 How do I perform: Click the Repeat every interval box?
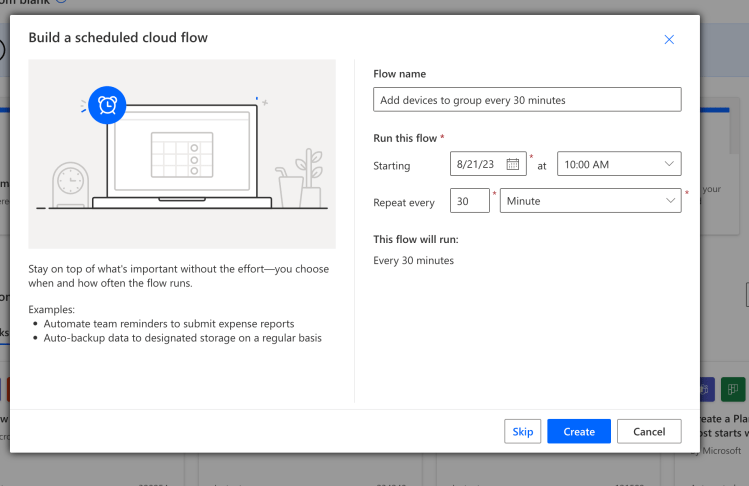469,201
